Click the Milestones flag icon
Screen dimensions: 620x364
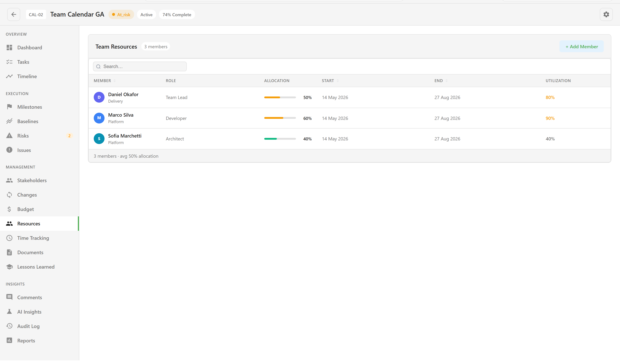pyautogui.click(x=9, y=107)
